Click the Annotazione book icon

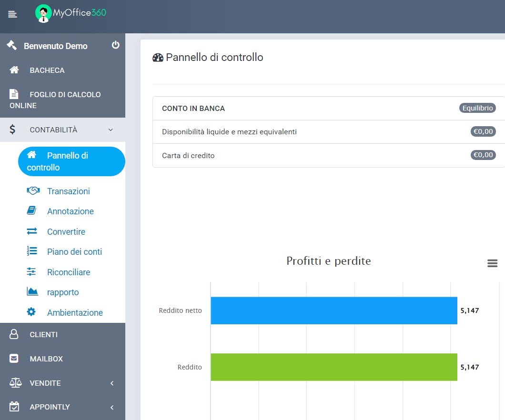pos(31,210)
